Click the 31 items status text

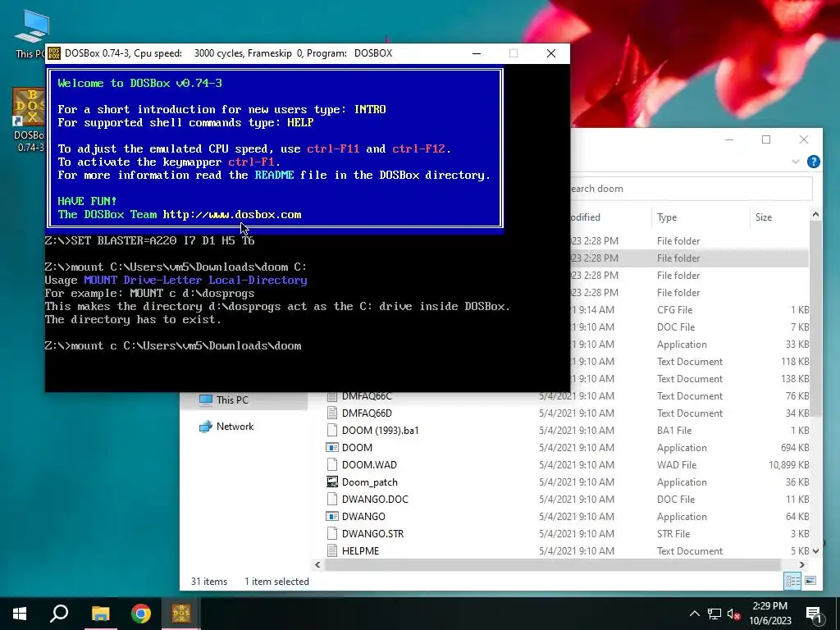(x=209, y=582)
